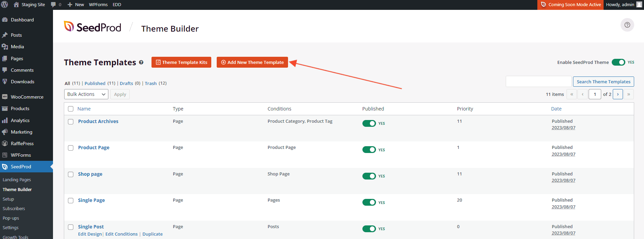Click the RafflePress icon in the sidebar
This screenshot has width=644, height=239.
pos(5,143)
